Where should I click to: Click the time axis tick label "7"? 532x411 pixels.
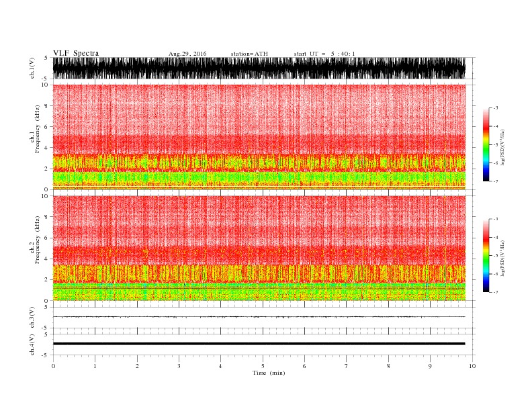pos(347,366)
